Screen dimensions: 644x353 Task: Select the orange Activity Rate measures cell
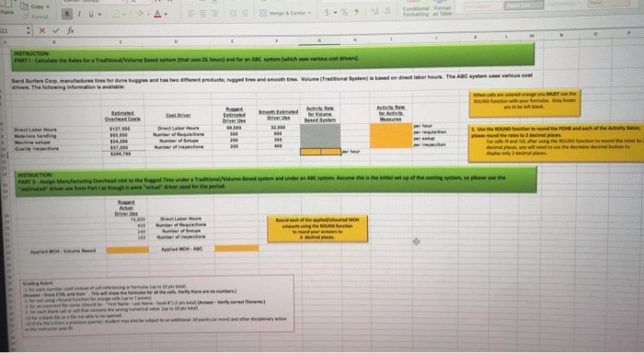(391, 135)
